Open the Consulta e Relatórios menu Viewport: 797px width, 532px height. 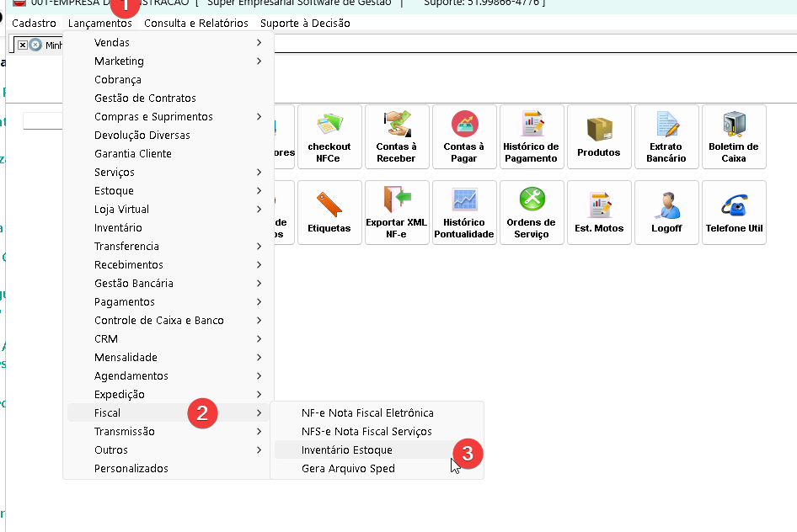[196, 24]
